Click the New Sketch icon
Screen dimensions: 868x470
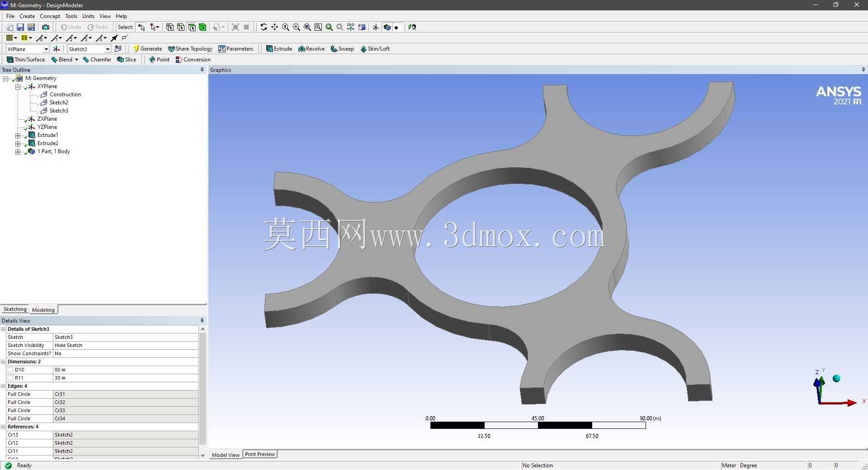pyautogui.click(x=118, y=49)
